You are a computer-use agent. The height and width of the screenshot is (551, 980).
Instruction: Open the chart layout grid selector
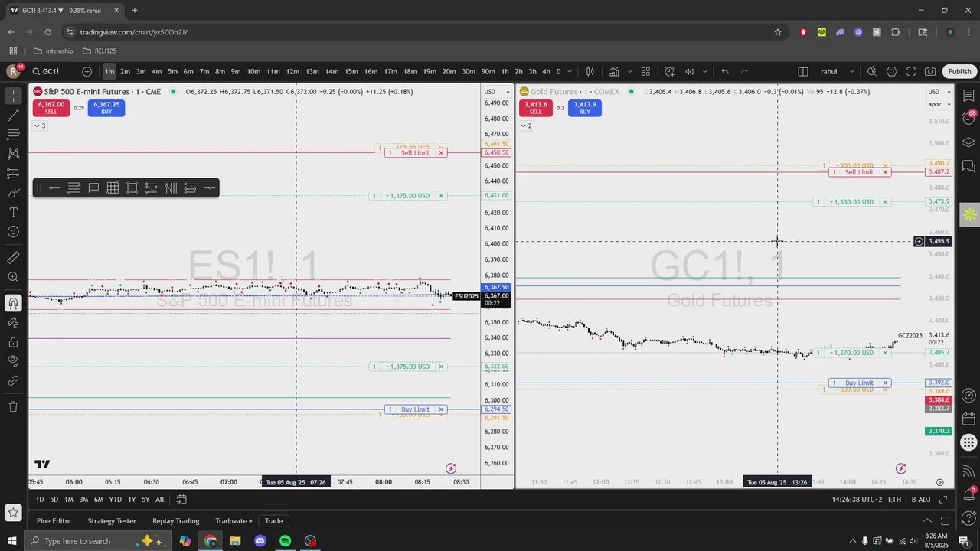point(803,71)
